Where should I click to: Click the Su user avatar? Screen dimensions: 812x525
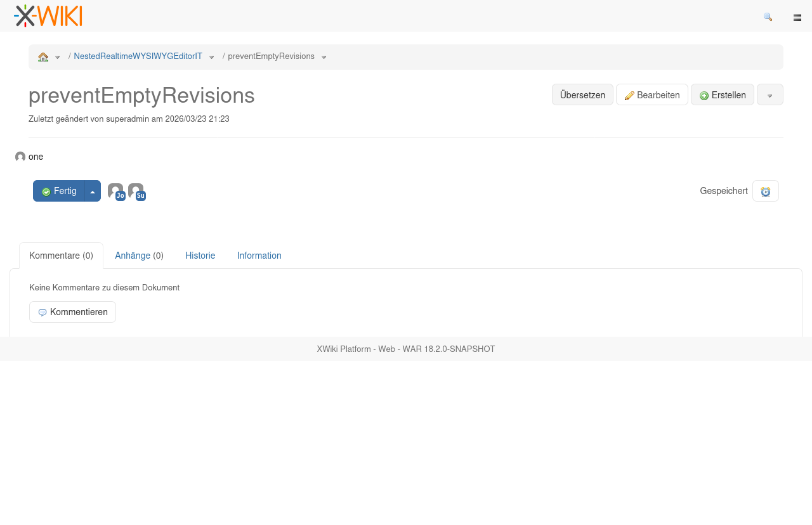(x=136, y=191)
